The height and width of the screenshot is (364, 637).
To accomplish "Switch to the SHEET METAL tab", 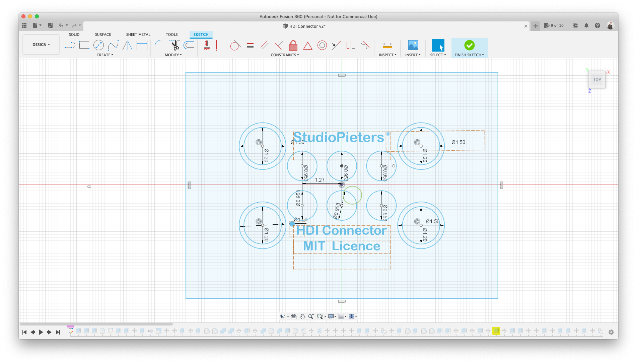I will coord(138,34).
